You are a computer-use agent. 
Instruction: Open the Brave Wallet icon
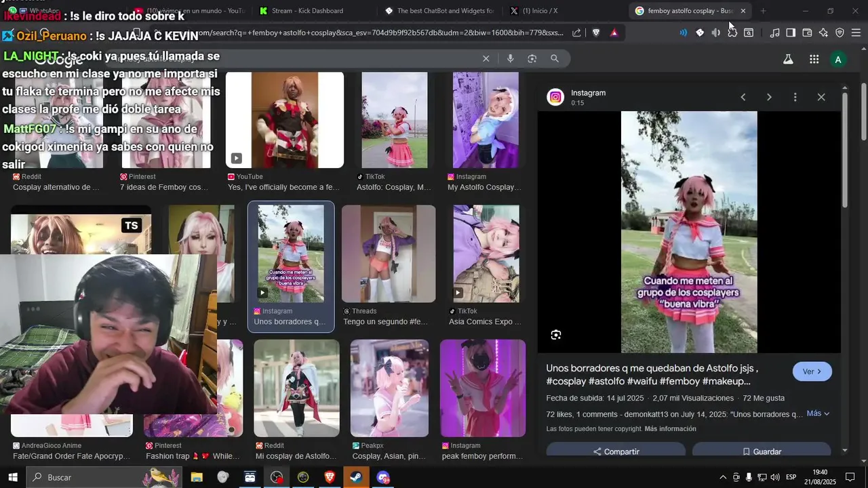coord(807,33)
